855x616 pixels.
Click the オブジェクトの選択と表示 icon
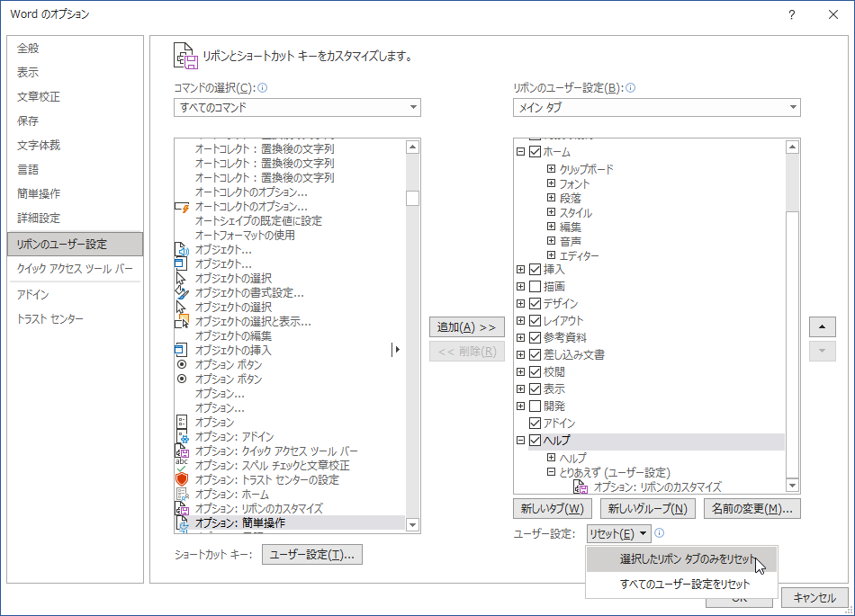182,321
